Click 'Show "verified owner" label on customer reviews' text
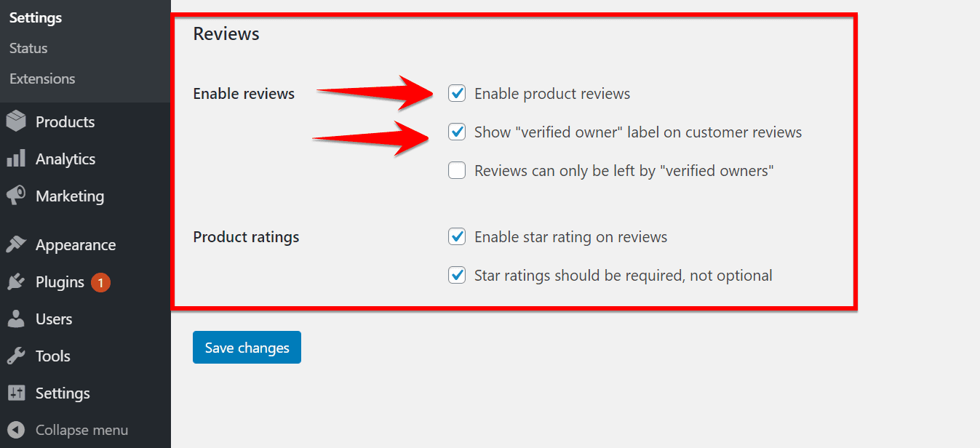 pos(638,132)
